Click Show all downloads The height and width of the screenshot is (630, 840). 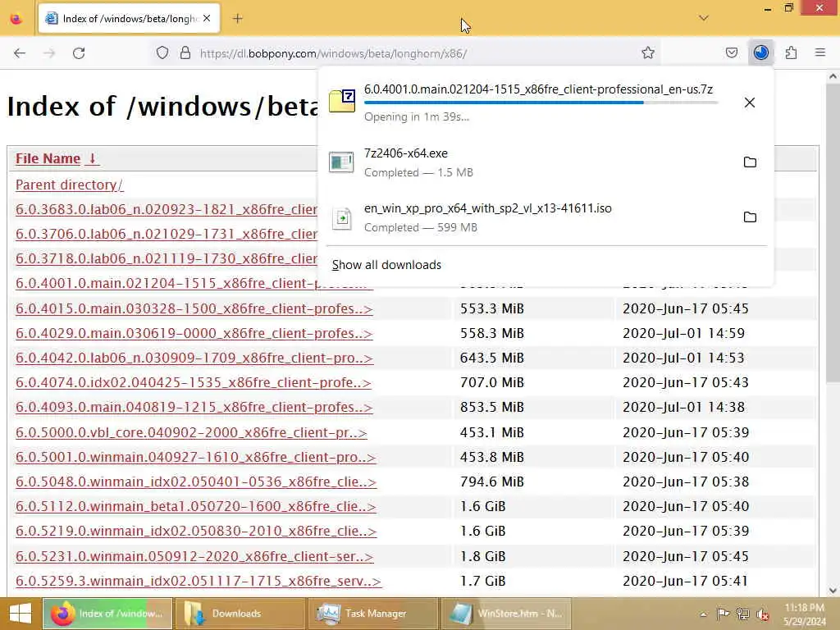click(x=386, y=265)
